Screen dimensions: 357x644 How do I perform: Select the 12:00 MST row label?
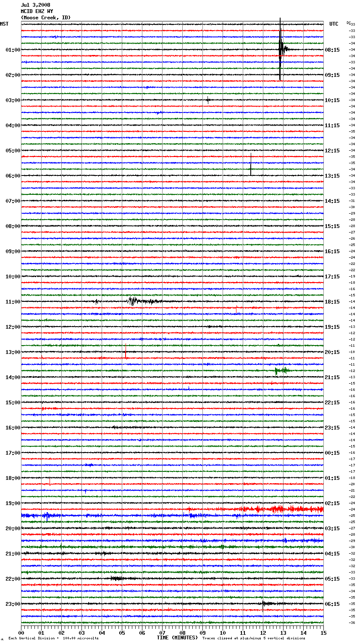[13, 327]
